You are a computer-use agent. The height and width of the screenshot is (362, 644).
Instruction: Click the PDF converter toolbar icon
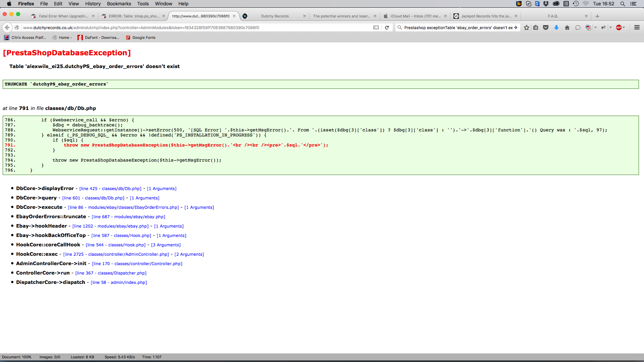588,27
